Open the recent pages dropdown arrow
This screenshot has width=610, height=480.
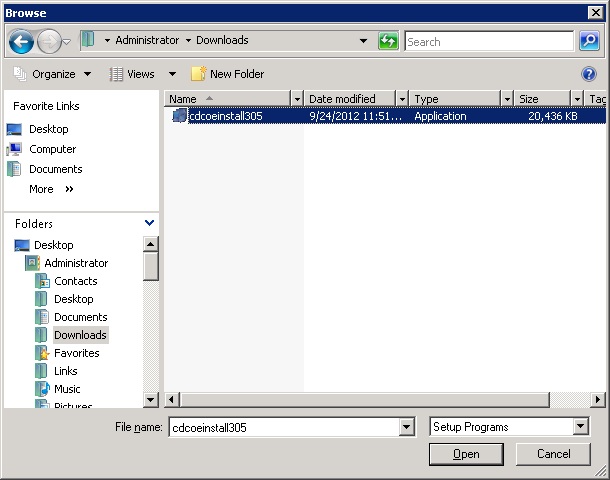click(67, 41)
